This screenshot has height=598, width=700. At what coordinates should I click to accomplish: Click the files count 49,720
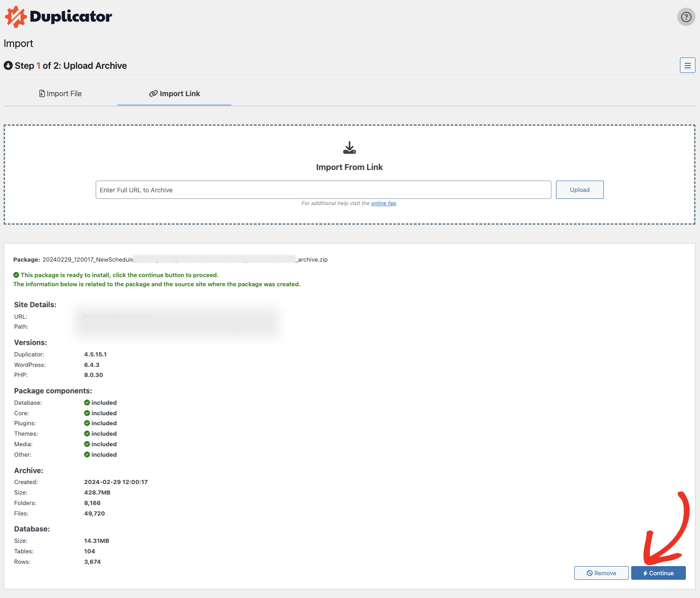94,513
